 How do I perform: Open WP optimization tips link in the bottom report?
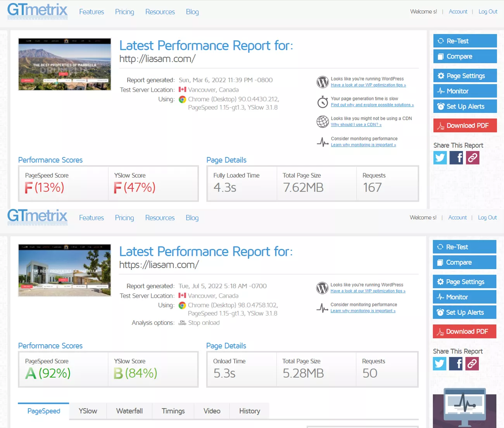(x=368, y=291)
